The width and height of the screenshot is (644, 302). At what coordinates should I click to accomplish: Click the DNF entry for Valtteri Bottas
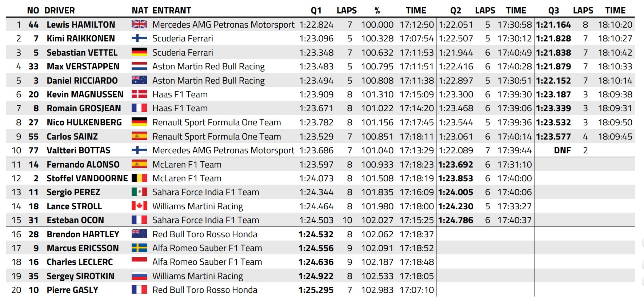(562, 150)
